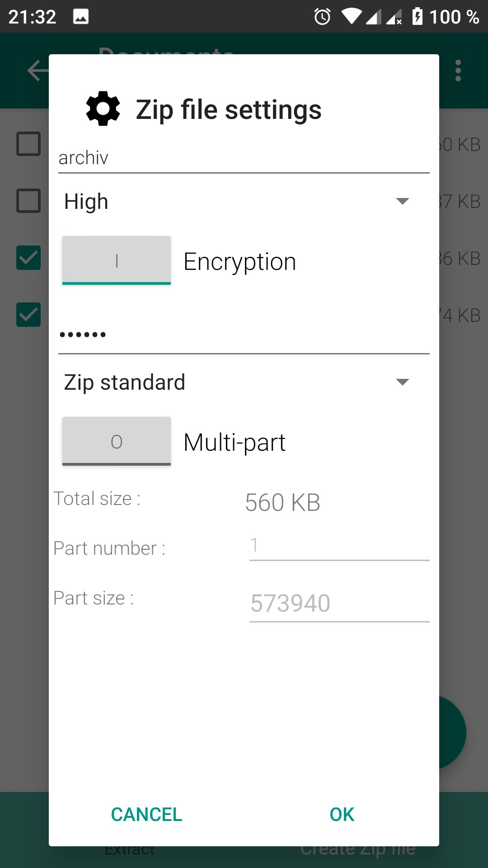Confirm settings with the OK button

pos(342,815)
